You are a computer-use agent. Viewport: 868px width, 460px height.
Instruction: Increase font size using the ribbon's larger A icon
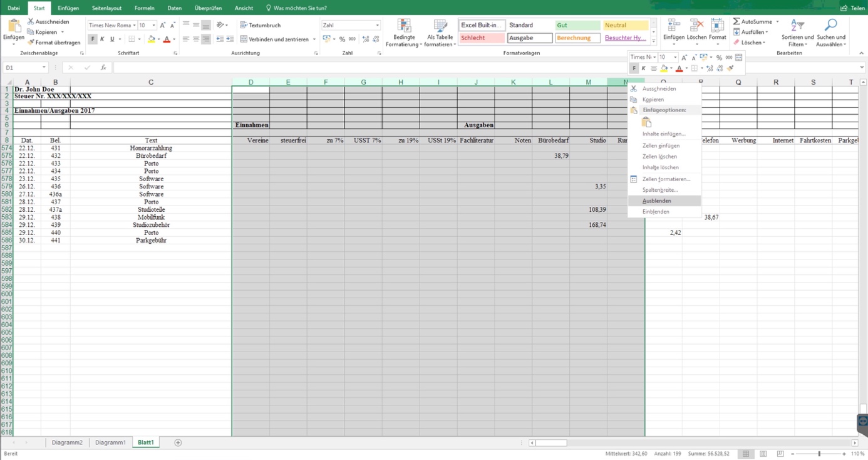coord(163,25)
